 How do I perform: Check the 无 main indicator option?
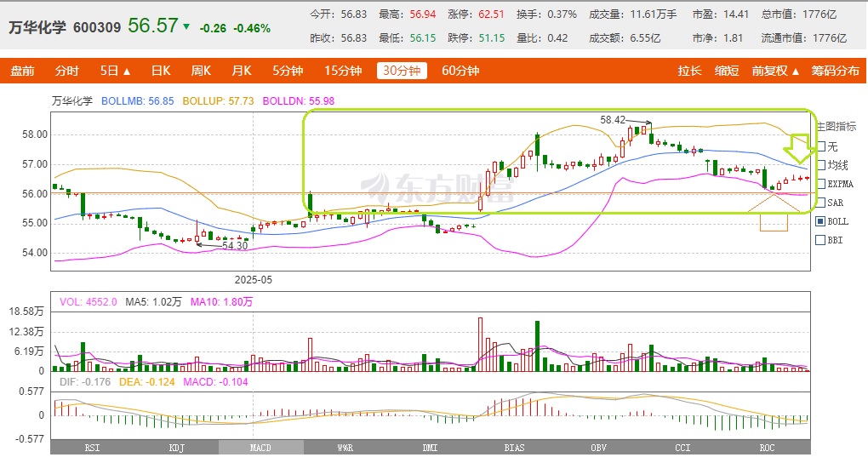821,146
